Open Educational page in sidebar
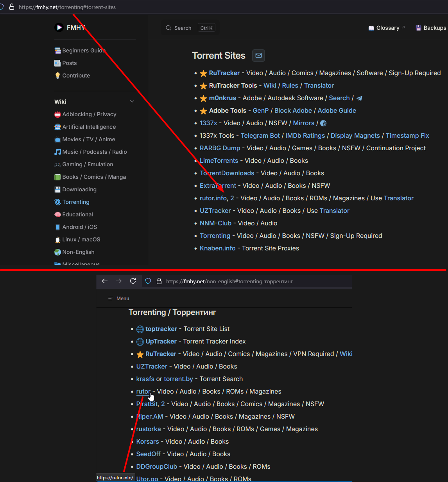This screenshot has width=448, height=482. [x=74, y=214]
